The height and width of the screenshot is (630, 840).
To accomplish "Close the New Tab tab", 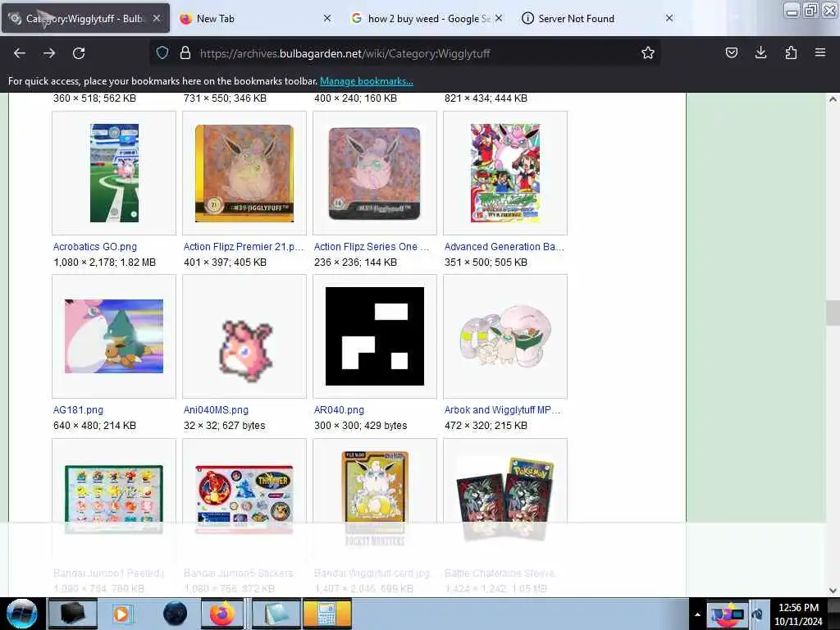I will click(327, 18).
